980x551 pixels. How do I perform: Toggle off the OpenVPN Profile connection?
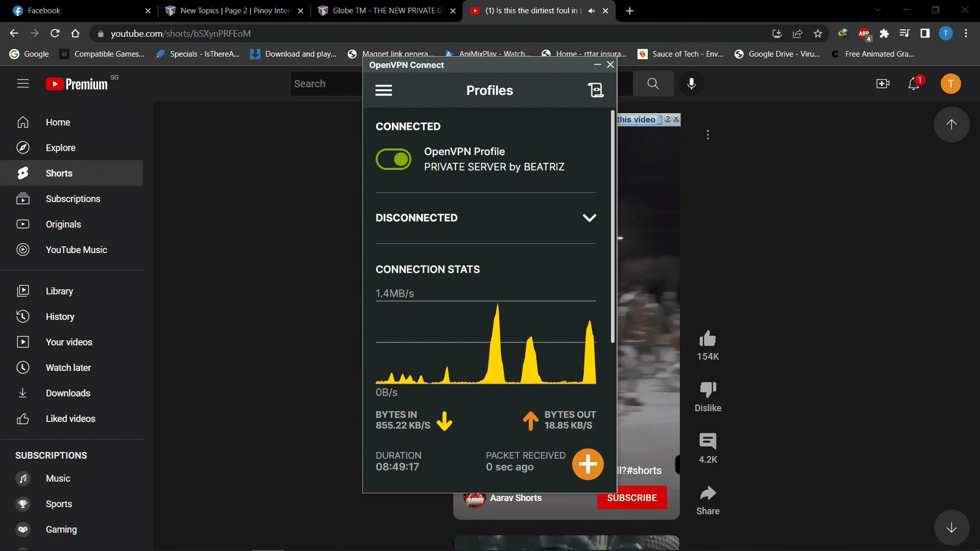tap(394, 159)
